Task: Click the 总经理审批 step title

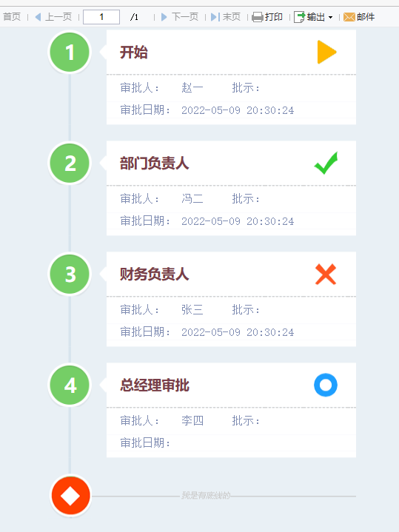Action: coord(155,385)
